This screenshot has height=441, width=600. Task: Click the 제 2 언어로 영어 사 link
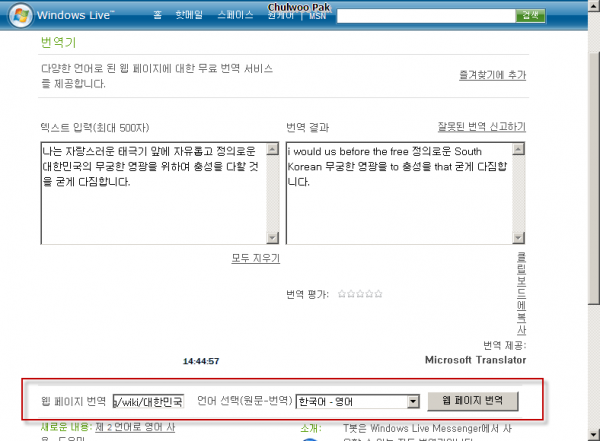[x=135, y=427]
